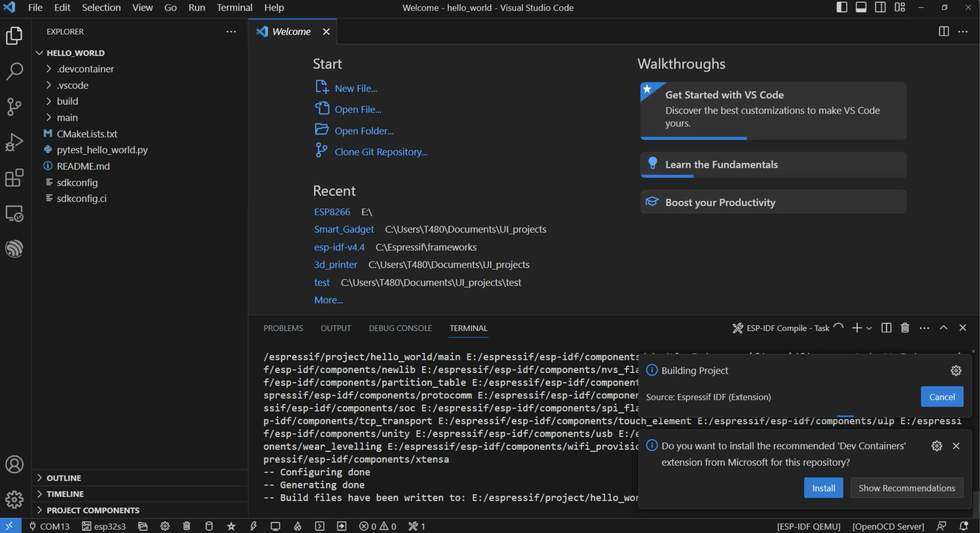The image size is (980, 533).
Task: Kill the terminal with trash icon
Action: (x=905, y=328)
